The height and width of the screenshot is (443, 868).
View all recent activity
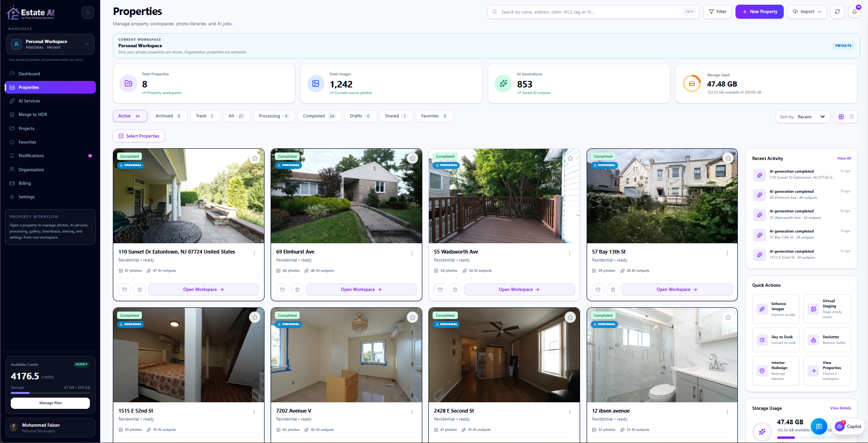(844, 158)
